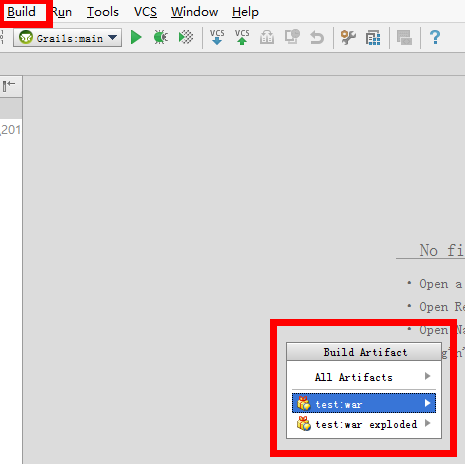Click VCS commit changes icon (green arrow)

pos(242,37)
